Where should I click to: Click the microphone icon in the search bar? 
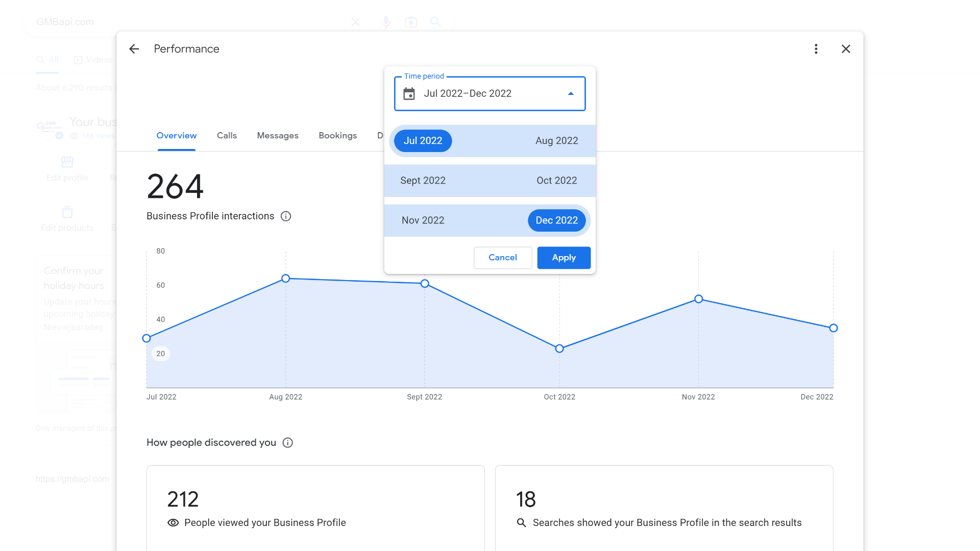pos(385,22)
